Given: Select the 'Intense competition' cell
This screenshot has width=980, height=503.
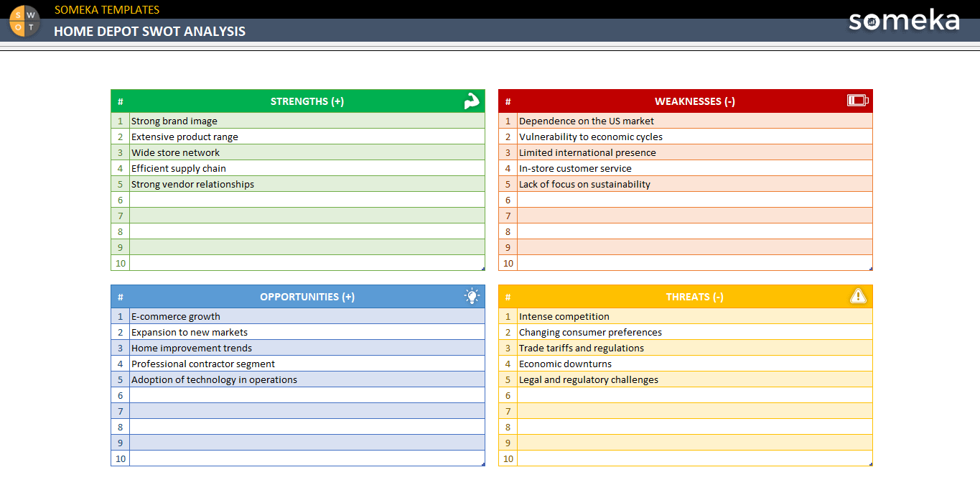Looking at the screenshot, I should (695, 316).
